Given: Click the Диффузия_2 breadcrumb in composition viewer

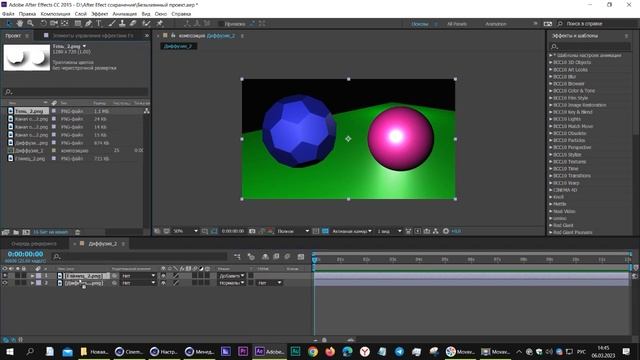Looking at the screenshot, I should (178, 46).
